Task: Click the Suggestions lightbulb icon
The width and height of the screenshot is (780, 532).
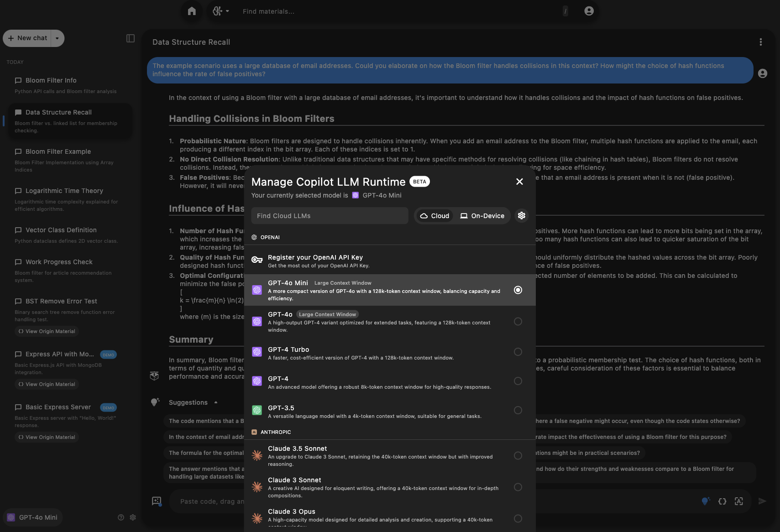Action: point(155,402)
